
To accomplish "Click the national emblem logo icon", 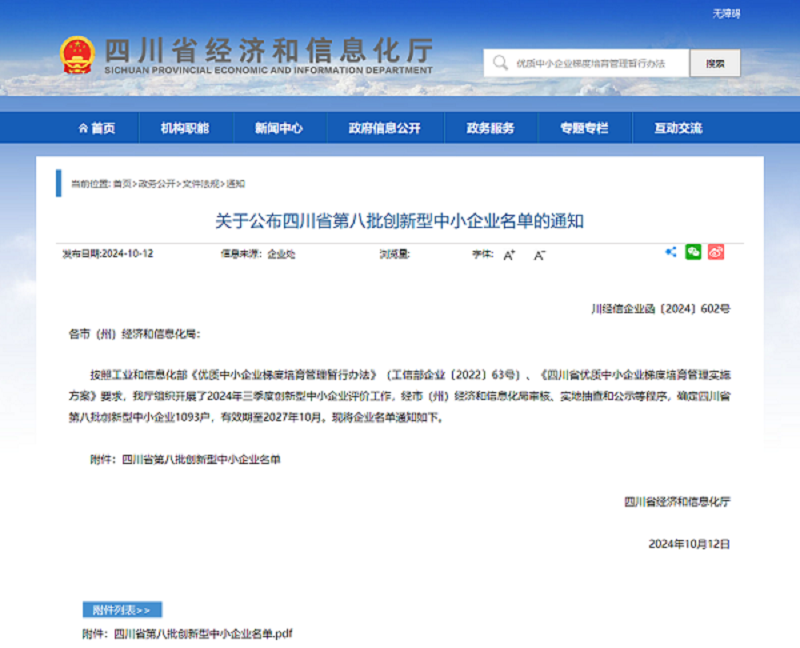I will [77, 55].
